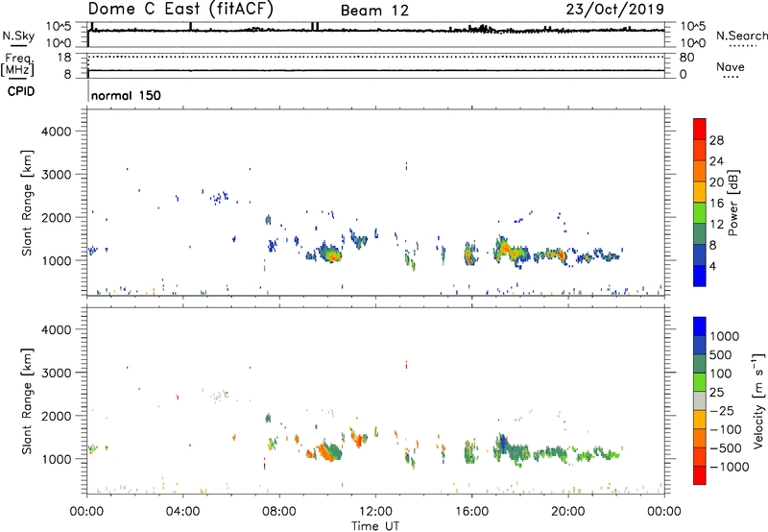Click the 'Freq. [MHz]' axis label
Image resolution: width=768 pixels, height=532 pixels.
point(18,65)
